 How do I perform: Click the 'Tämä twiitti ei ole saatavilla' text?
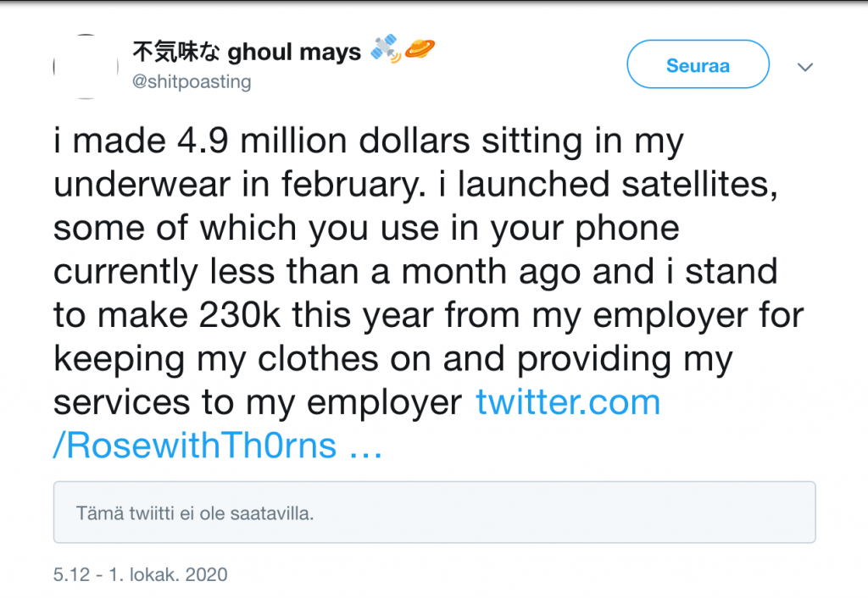coord(195,513)
